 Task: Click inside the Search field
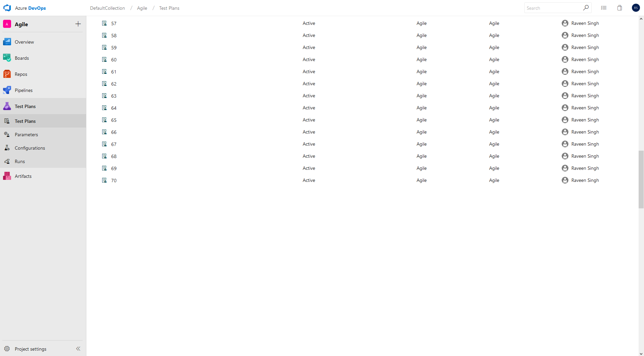(554, 8)
